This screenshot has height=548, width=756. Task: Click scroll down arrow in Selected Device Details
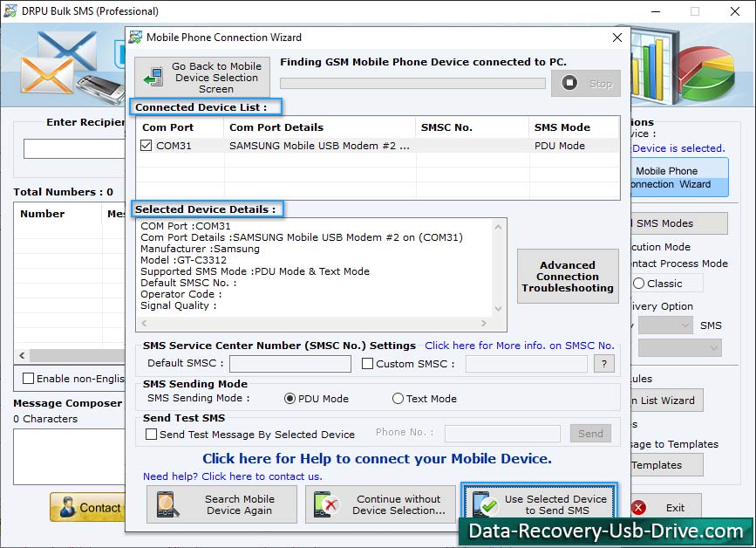[498, 309]
